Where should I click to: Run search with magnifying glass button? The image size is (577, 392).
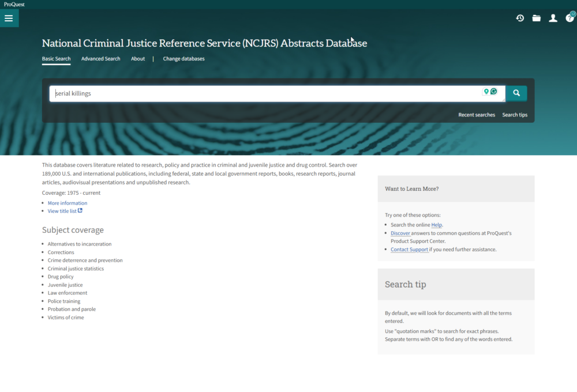(x=516, y=93)
